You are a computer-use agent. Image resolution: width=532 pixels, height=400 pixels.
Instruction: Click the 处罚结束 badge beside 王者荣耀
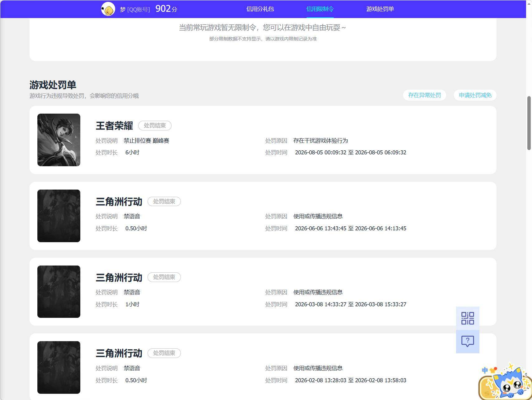point(155,125)
